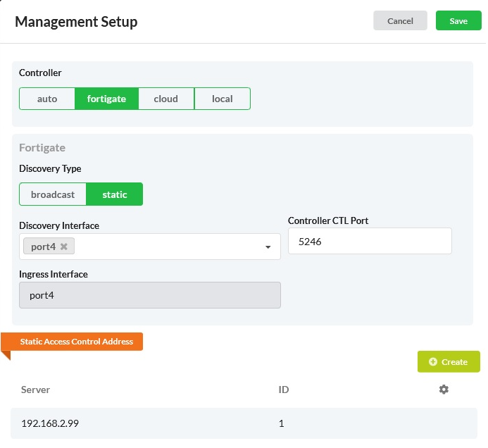Click the Server column header

[x=36, y=390]
